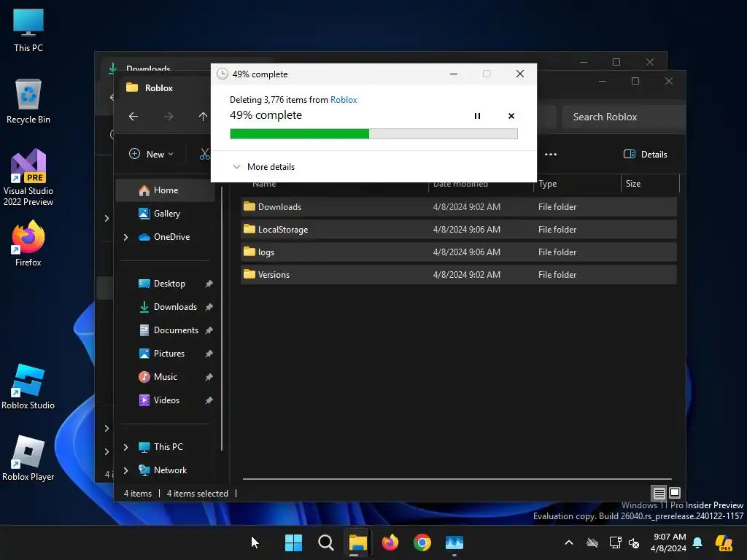Open the Roblox link in delete dialog
The image size is (747, 560).
pos(344,99)
